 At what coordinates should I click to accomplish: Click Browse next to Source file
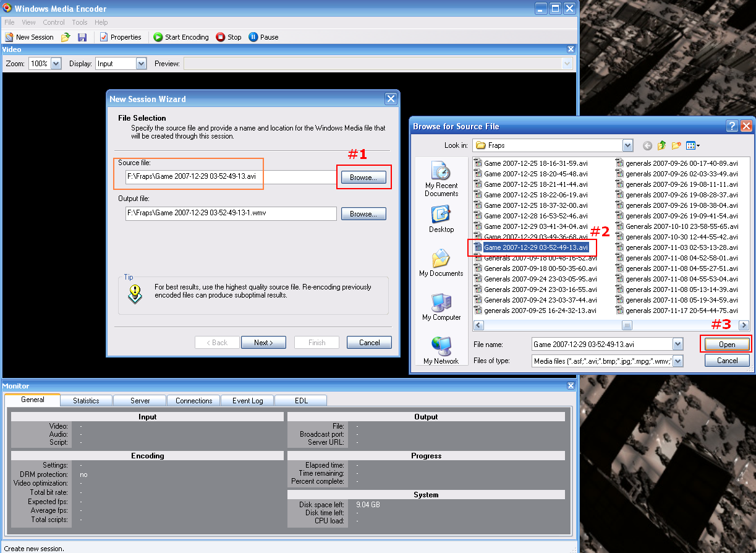coord(362,178)
